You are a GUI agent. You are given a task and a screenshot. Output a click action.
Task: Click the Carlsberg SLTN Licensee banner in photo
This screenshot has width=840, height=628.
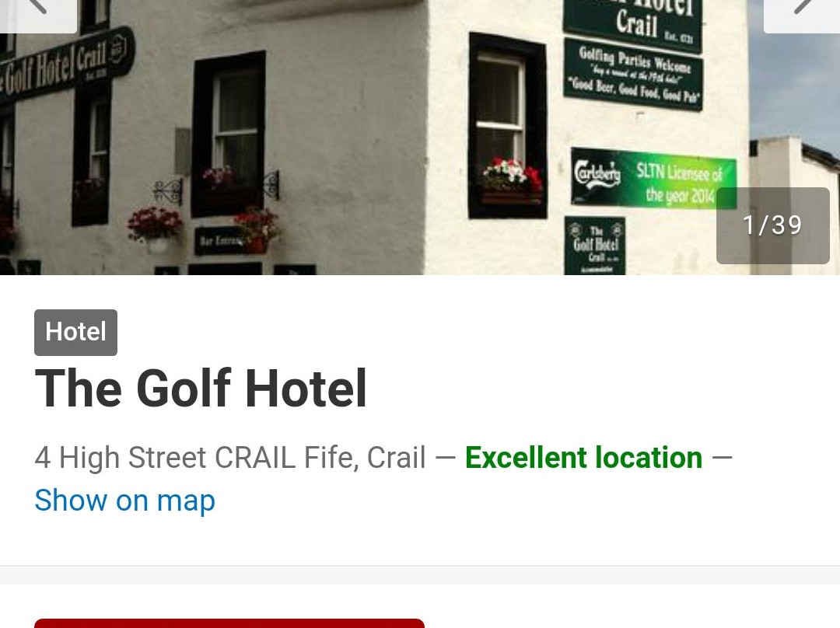pos(653,178)
